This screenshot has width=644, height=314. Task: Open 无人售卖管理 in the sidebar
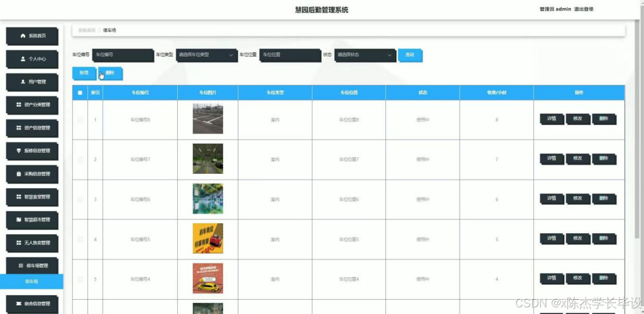32,243
